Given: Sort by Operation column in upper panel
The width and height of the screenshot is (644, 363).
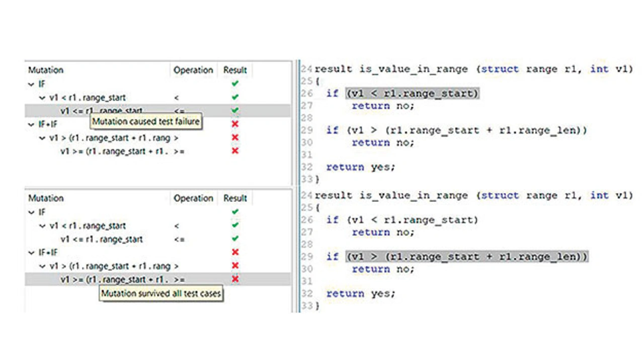Looking at the screenshot, I should (x=193, y=70).
